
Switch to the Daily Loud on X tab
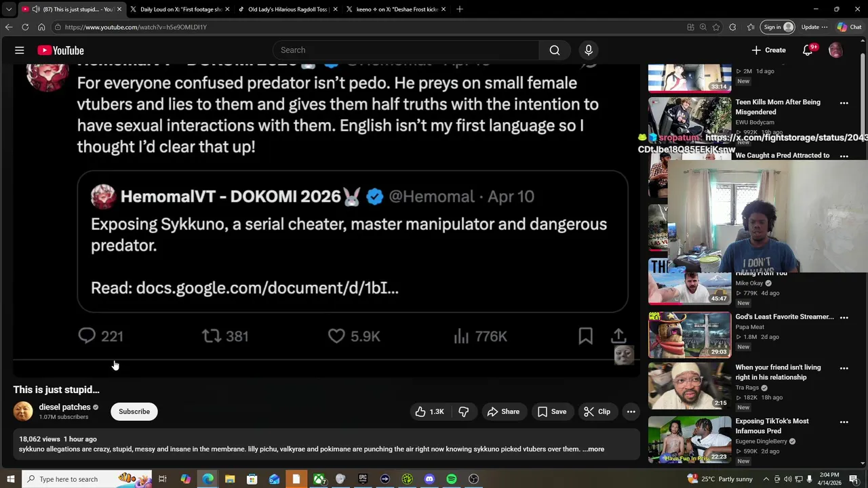tap(179, 9)
